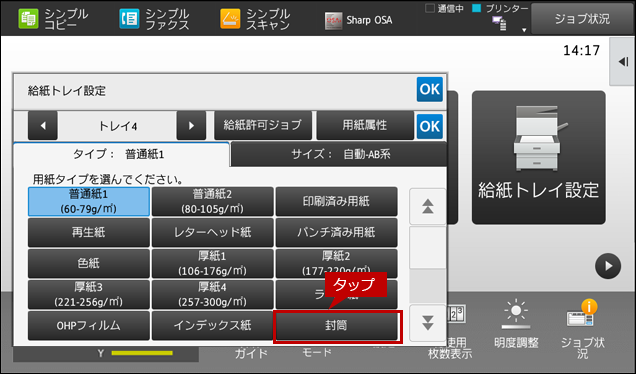
Task: Launch Sharp OSA application
Action: point(359,20)
